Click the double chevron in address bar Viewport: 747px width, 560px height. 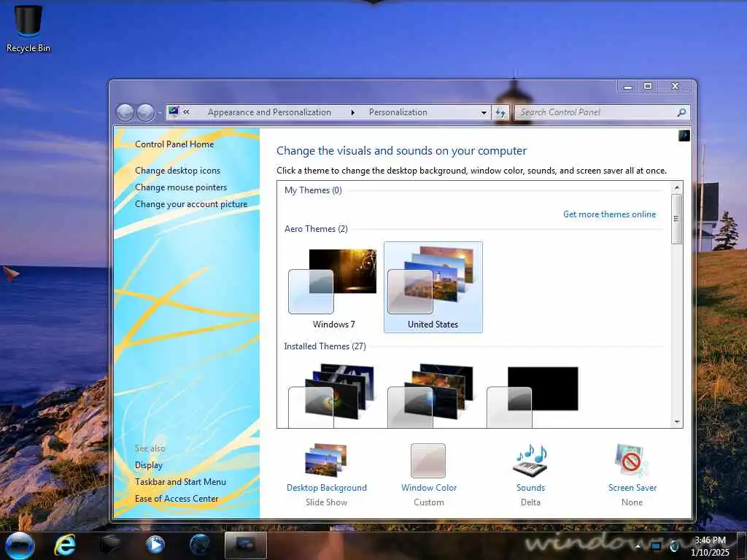click(186, 112)
